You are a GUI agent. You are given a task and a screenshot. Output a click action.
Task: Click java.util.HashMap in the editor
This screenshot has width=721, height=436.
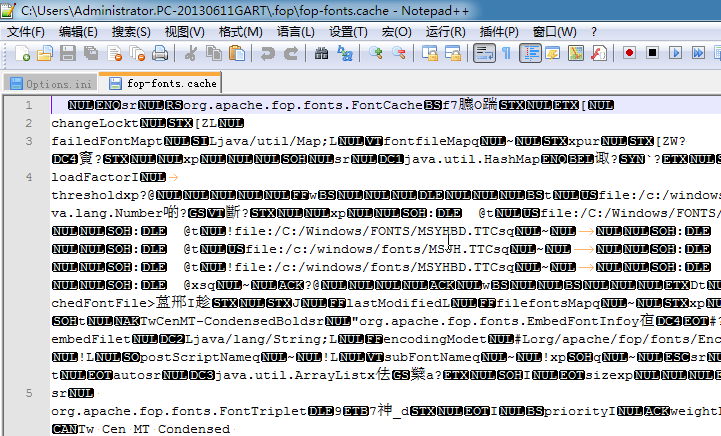(x=472, y=159)
